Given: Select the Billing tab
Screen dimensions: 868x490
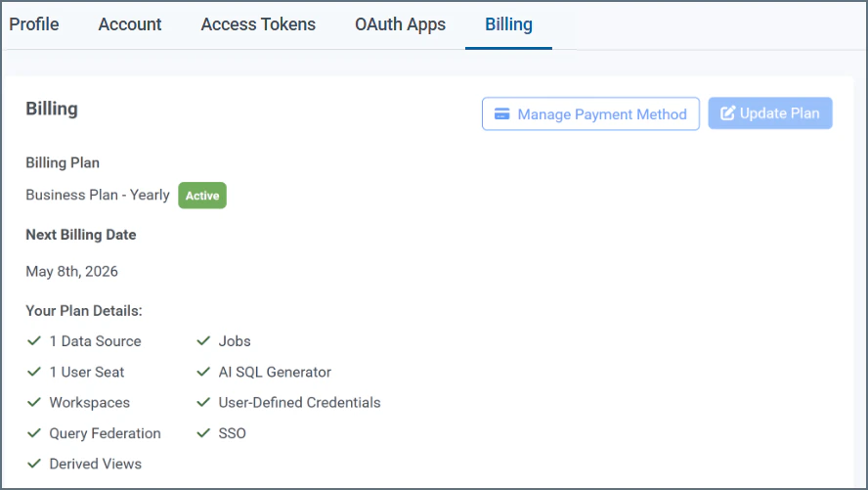Looking at the screenshot, I should pyautogui.click(x=508, y=24).
